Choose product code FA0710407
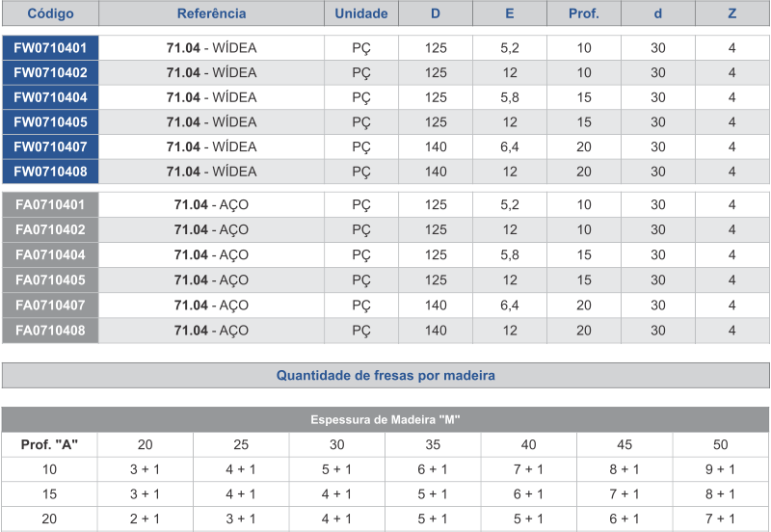This screenshot has height=532, width=771. [x=50, y=305]
